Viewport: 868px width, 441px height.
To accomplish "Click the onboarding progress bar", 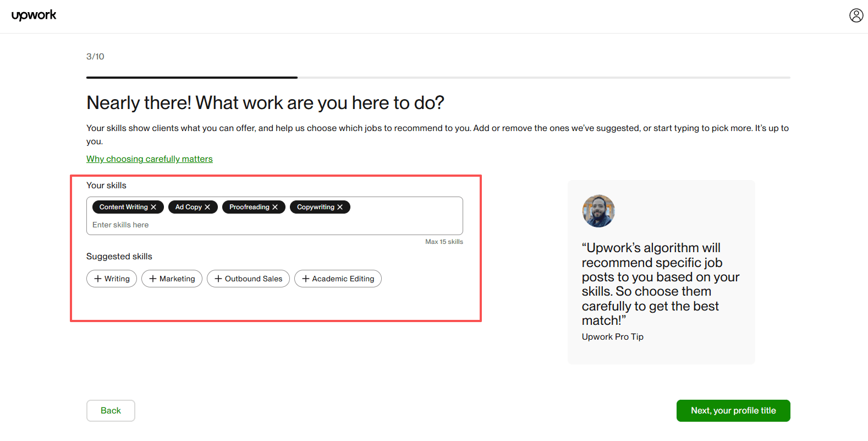I will [438, 78].
